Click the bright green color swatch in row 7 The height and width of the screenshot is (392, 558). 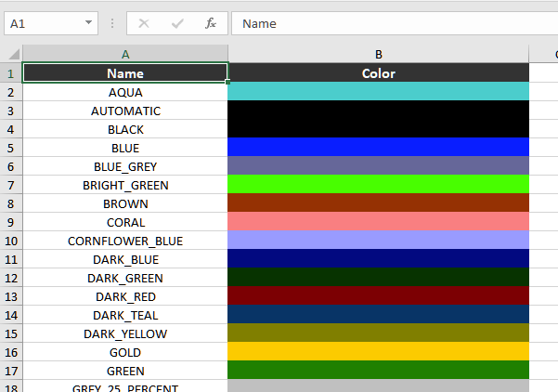378,185
